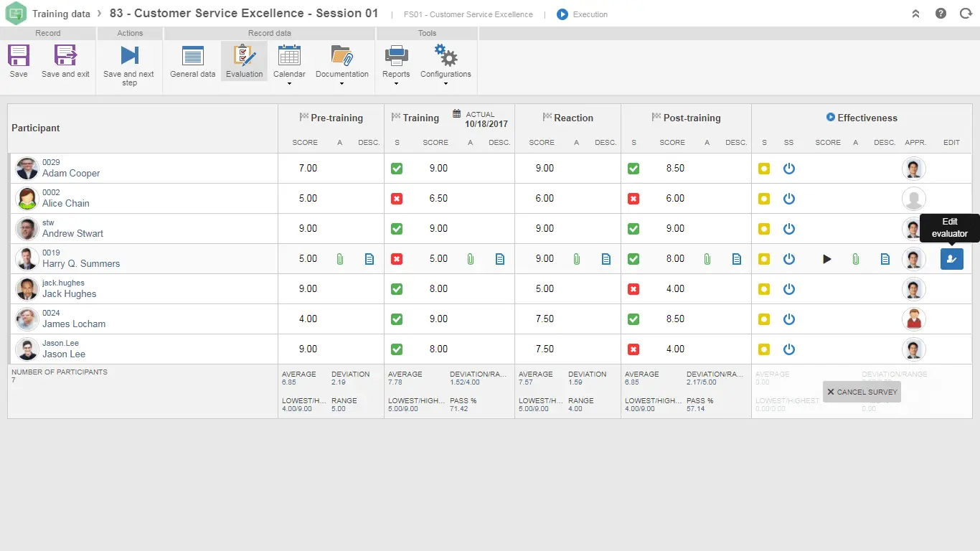Toggle the green check for Adam Cooper's Training status
This screenshot has height=551, width=980.
coord(397,169)
